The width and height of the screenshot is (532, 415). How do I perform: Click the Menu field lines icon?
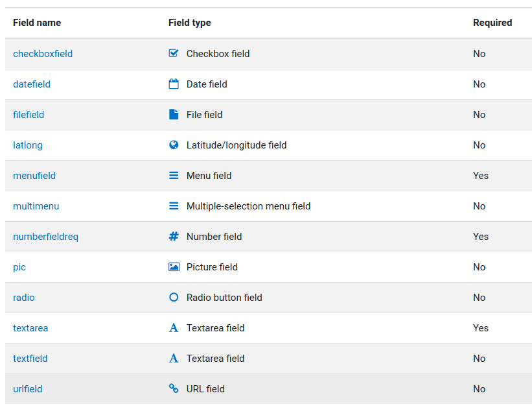pyautogui.click(x=174, y=176)
